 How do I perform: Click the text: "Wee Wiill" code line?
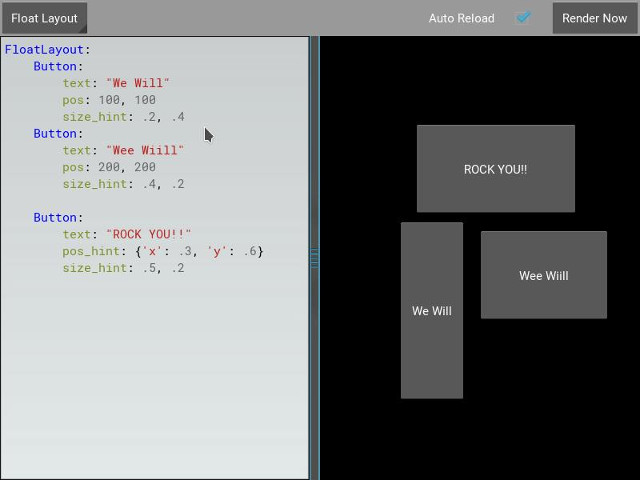[x=123, y=150]
